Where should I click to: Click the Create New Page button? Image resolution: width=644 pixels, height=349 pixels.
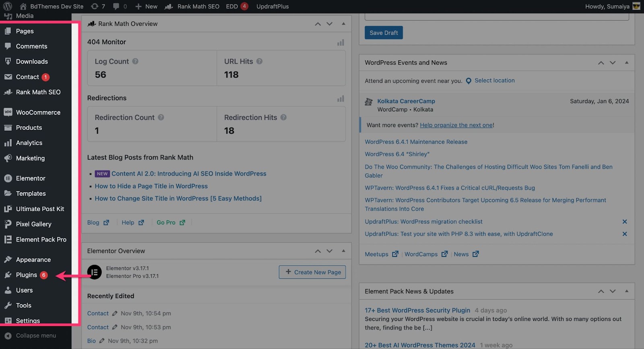pos(312,272)
